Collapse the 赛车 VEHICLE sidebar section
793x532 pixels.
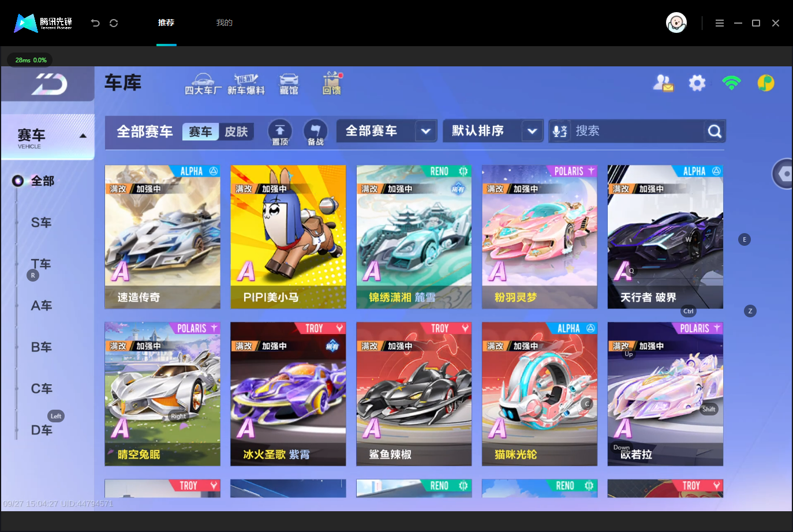pos(48,137)
